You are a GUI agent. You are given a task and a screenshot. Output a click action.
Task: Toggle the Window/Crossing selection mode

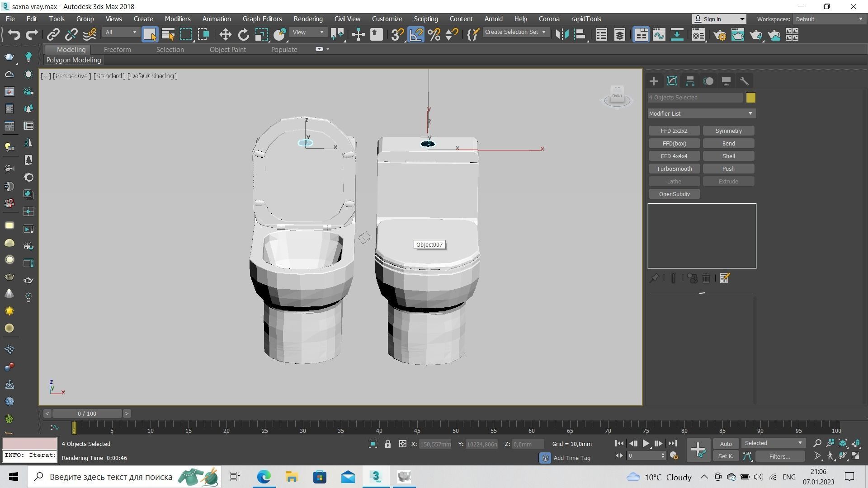[203, 35]
